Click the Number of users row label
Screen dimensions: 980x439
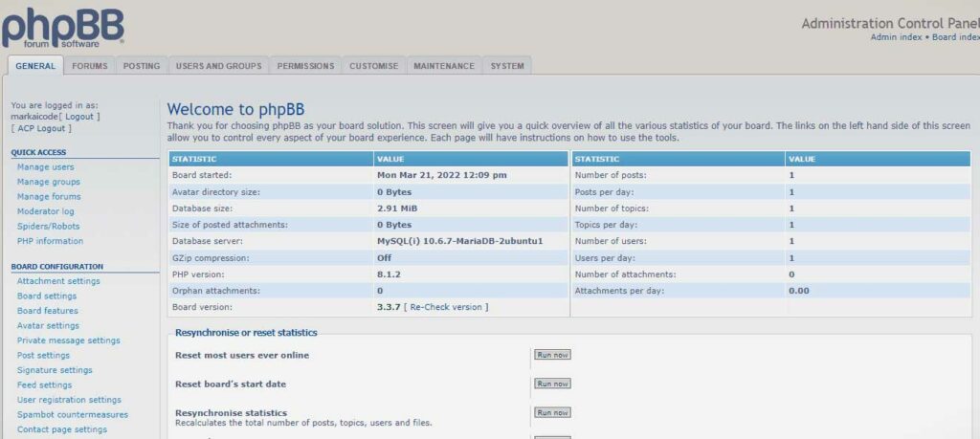click(611, 241)
